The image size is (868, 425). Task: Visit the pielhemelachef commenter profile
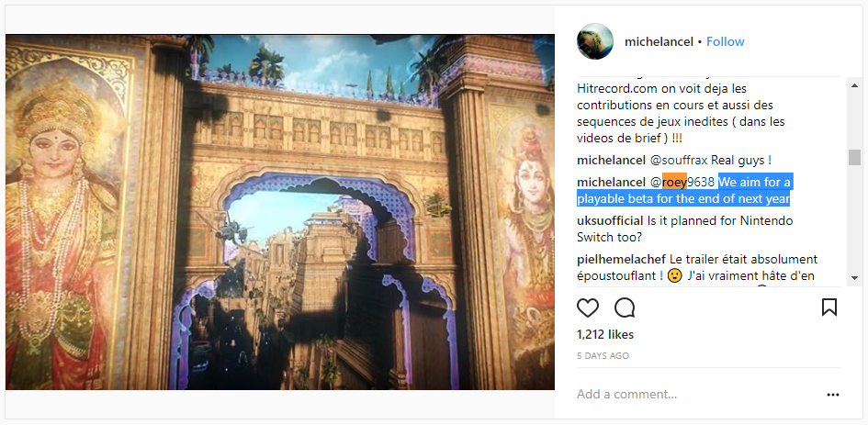coord(622,259)
